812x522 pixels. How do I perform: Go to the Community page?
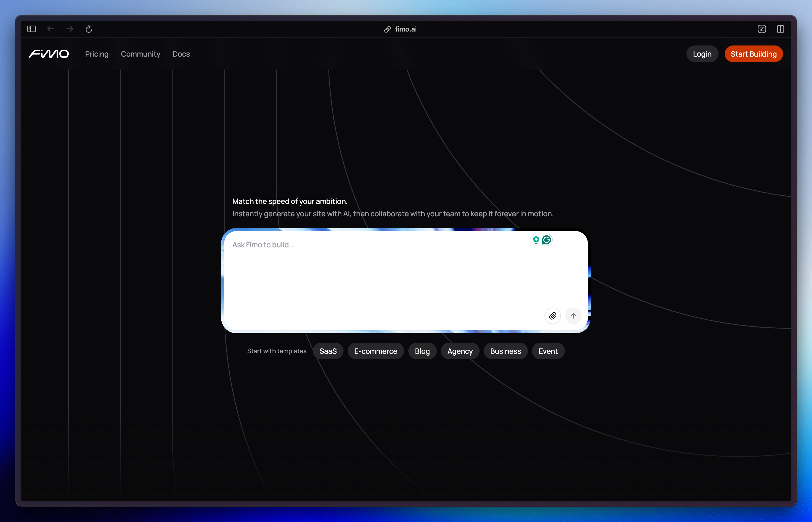pos(140,54)
